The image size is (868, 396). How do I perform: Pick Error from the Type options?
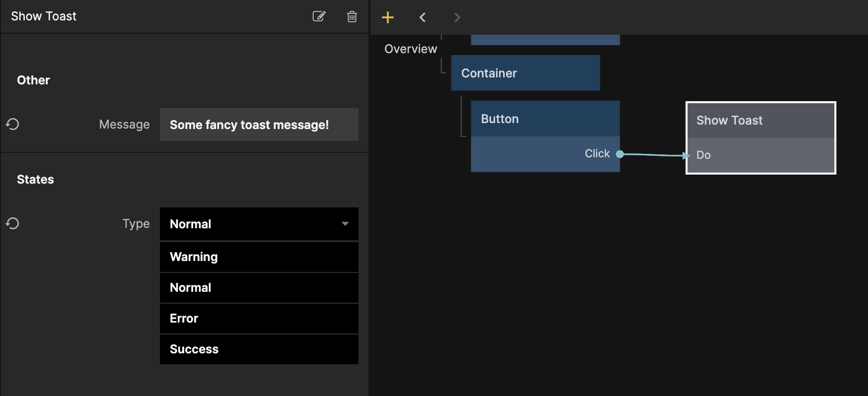pyautogui.click(x=259, y=318)
